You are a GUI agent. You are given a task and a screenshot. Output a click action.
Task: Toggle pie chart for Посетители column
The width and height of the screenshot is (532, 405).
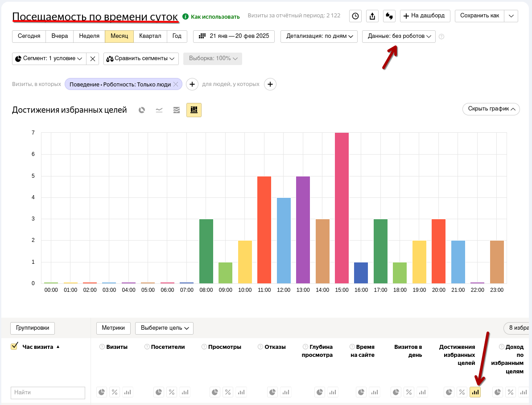(x=159, y=392)
